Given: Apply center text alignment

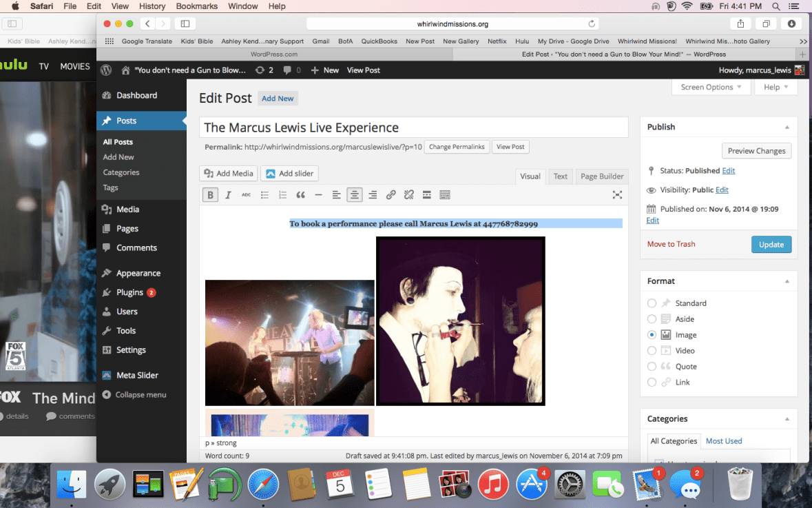Looking at the screenshot, I should tap(354, 194).
